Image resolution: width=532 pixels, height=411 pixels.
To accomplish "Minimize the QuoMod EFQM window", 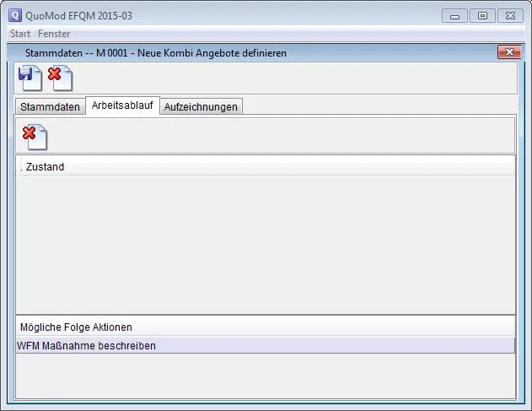I will 455,15.
